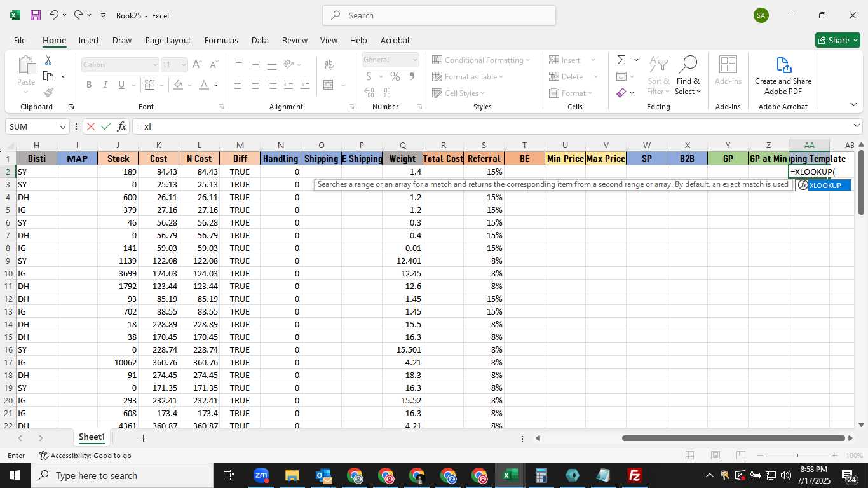Click the AutoSum sigma icon
The width and height of the screenshot is (868, 488).
click(x=621, y=60)
